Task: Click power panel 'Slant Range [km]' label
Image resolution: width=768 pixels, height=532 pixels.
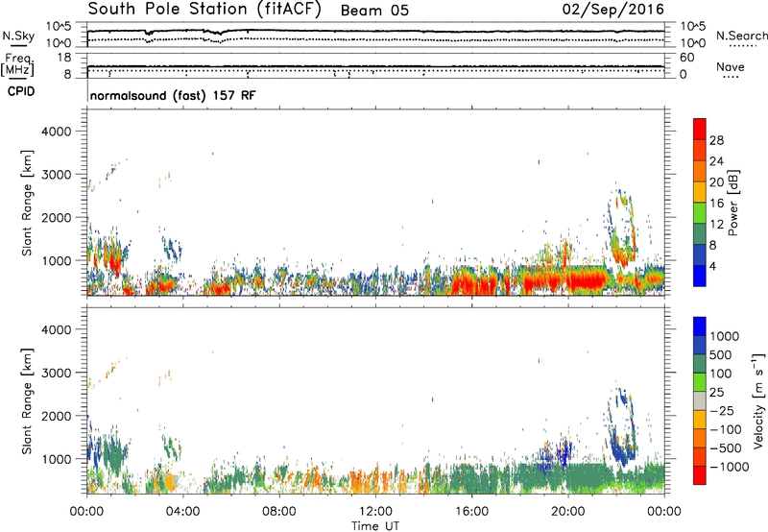Action: pos(27,203)
